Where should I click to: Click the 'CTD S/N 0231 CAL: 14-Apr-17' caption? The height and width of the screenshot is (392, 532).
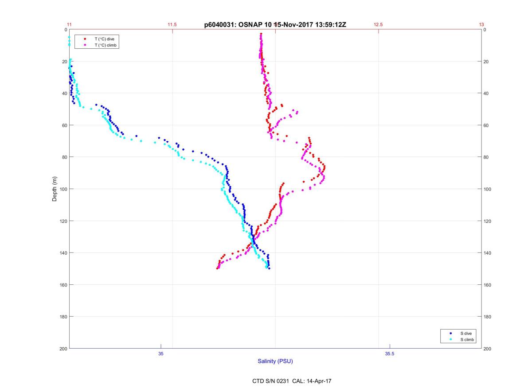(x=292, y=381)
